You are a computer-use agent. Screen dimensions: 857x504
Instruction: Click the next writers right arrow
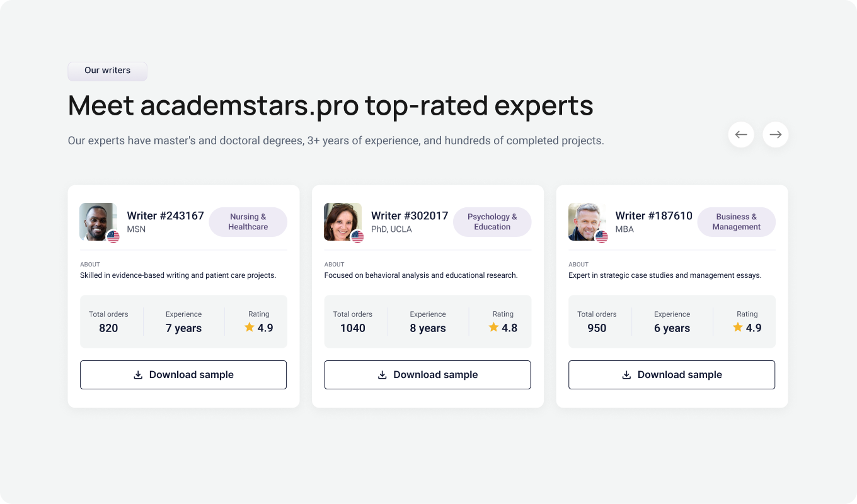point(776,134)
